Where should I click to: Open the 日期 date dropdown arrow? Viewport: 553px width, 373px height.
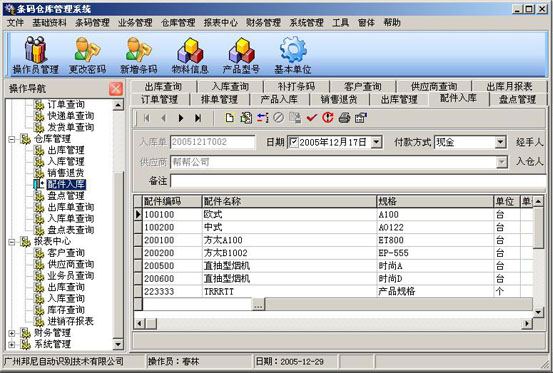pos(376,142)
